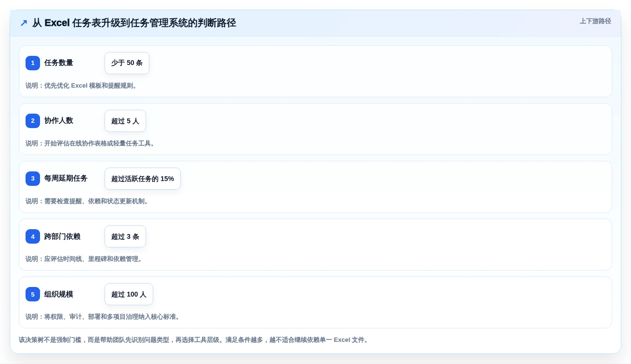631x364 pixels.
Task: Select step number 3 badge for 每周延期任务
Action: tap(33, 179)
